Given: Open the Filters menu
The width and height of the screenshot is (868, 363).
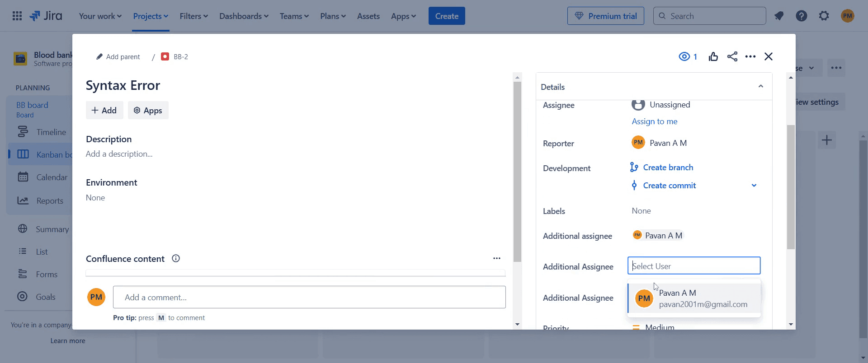Looking at the screenshot, I should tap(193, 16).
